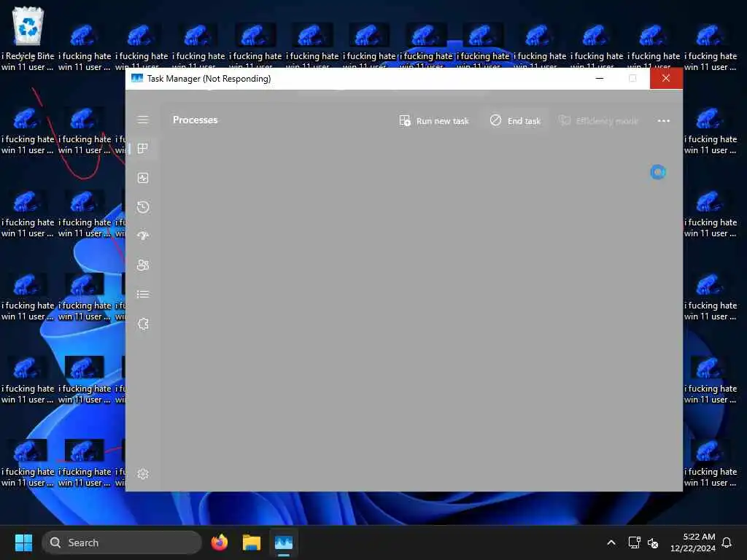Image resolution: width=747 pixels, height=560 pixels.
Task: Click the muted volume tray icon
Action: 653,542
